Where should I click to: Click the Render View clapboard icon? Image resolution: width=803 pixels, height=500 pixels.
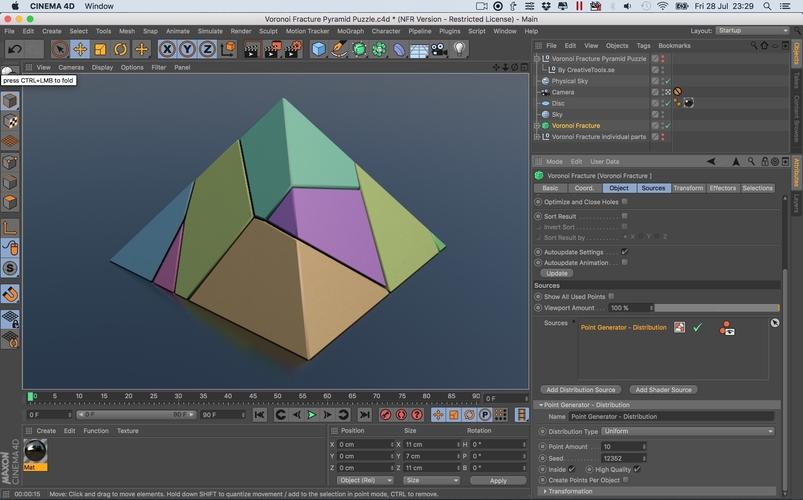click(251, 49)
